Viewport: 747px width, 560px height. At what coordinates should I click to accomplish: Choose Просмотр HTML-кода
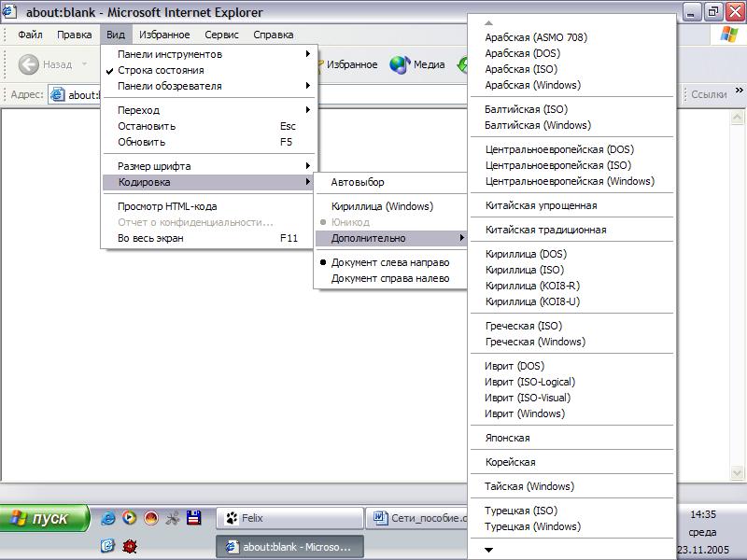208,206
